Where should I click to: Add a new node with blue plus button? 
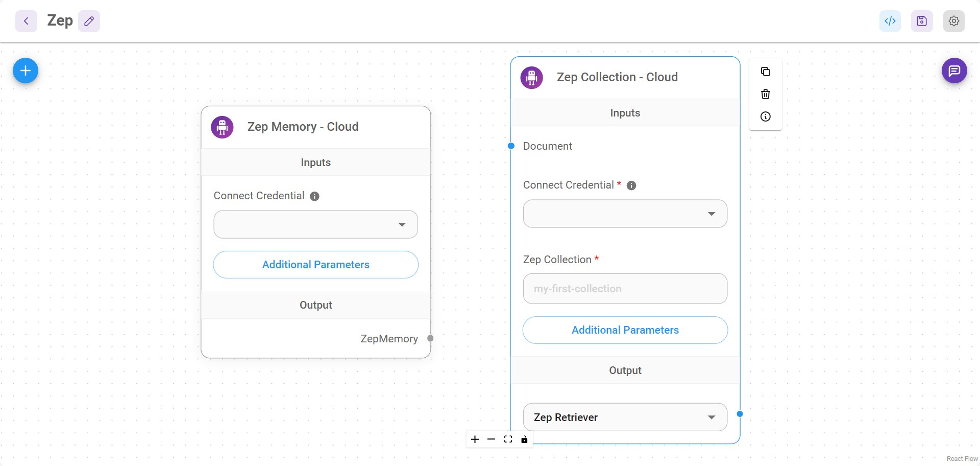[26, 71]
